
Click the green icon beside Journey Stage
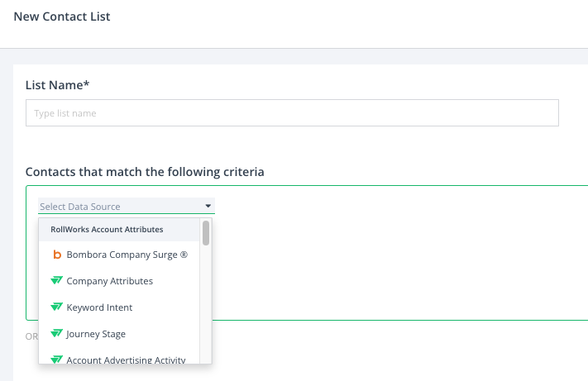tap(56, 333)
